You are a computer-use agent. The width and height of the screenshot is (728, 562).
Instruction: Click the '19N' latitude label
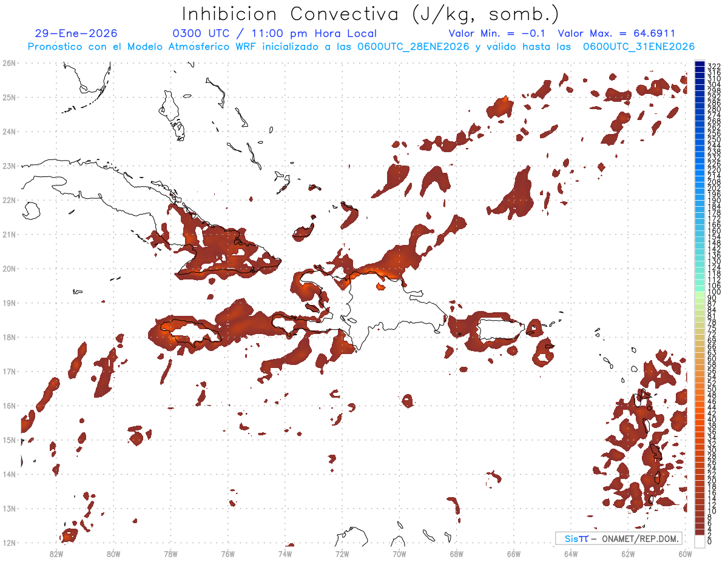click(9, 303)
